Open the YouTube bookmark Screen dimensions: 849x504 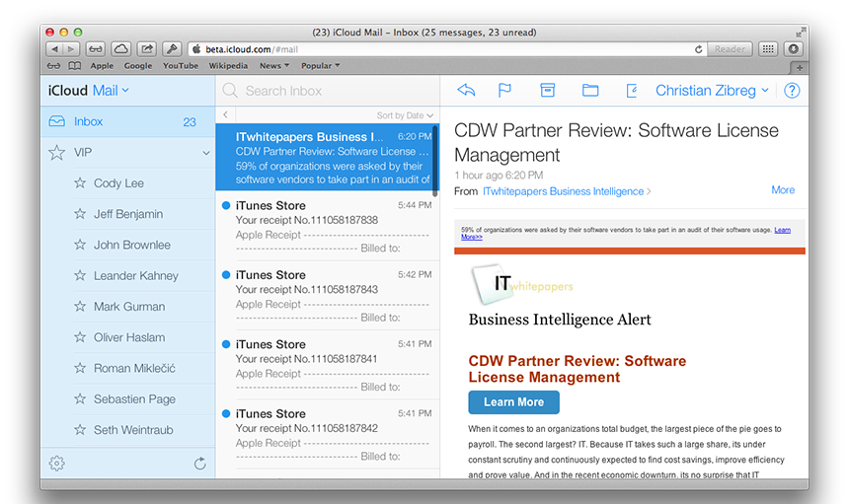pyautogui.click(x=181, y=65)
